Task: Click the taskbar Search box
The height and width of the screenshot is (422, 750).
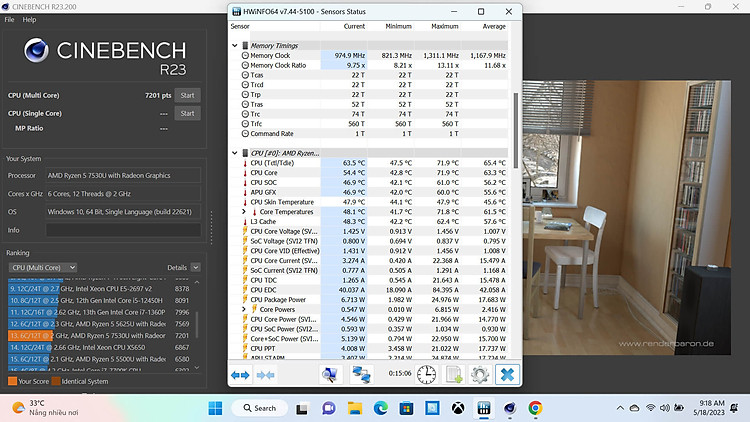Action: click(x=260, y=408)
